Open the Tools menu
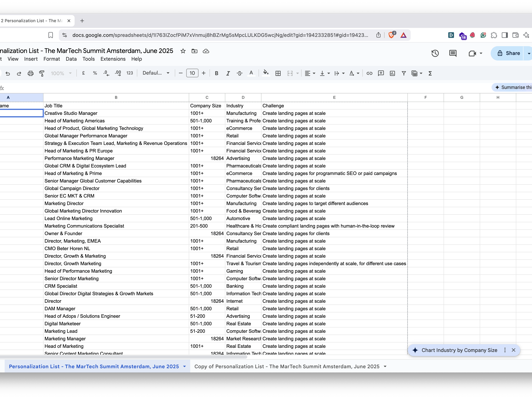Image resolution: width=532 pixels, height=399 pixels. click(x=89, y=59)
